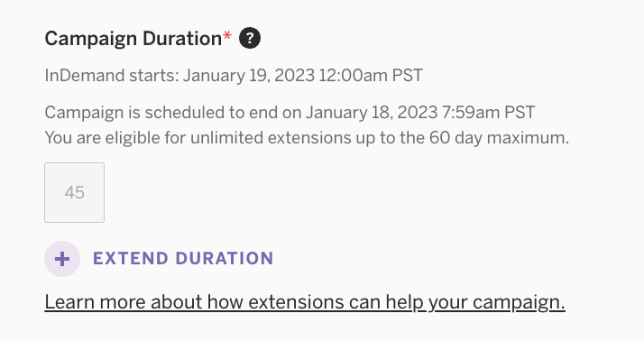Focus the duration days field showing 45
Image resolution: width=644 pixels, height=341 pixels.
pyautogui.click(x=74, y=193)
